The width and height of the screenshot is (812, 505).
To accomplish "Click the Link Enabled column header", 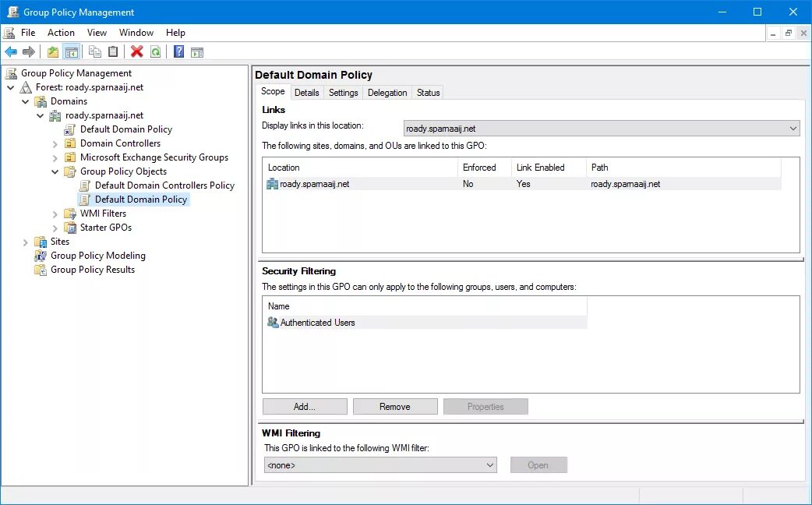I will 549,168.
